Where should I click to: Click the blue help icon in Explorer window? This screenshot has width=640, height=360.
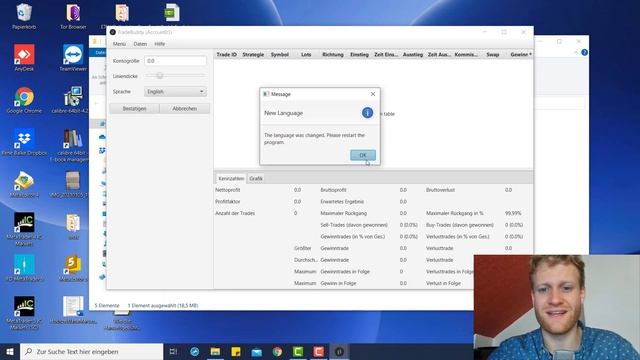tap(584, 52)
